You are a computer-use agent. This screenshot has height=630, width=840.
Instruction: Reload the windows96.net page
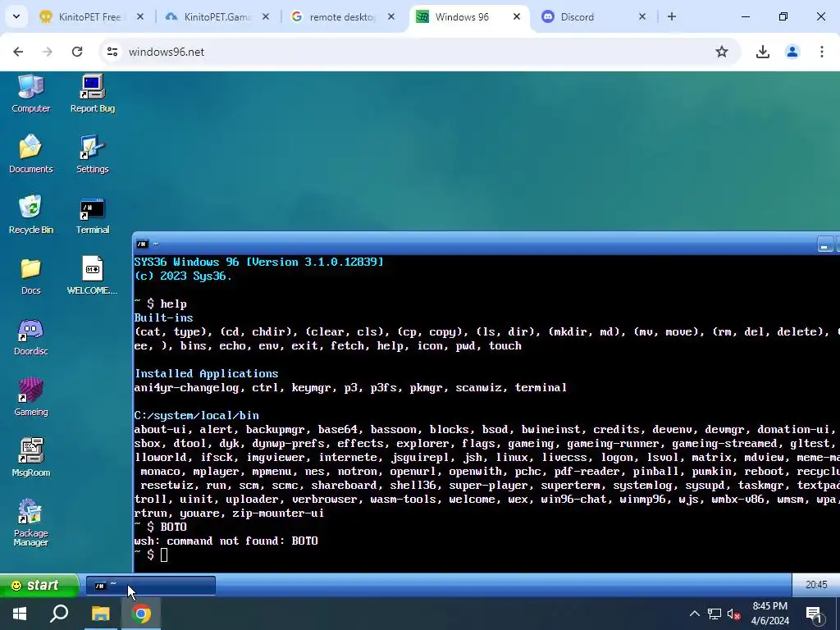pyautogui.click(x=77, y=52)
